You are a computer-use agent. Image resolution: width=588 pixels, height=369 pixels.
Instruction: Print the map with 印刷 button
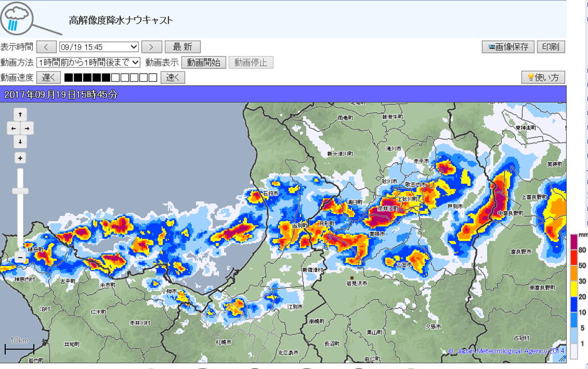click(551, 47)
